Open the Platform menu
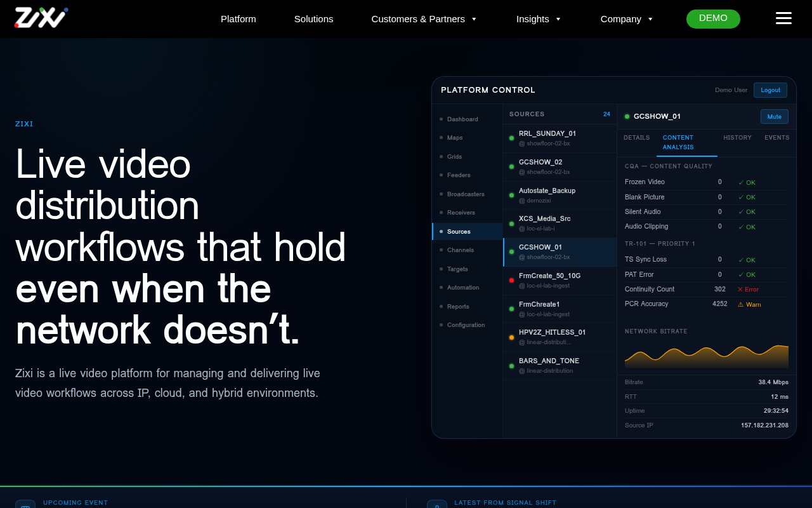Screen dimensions: 812x508 (x=239, y=19)
